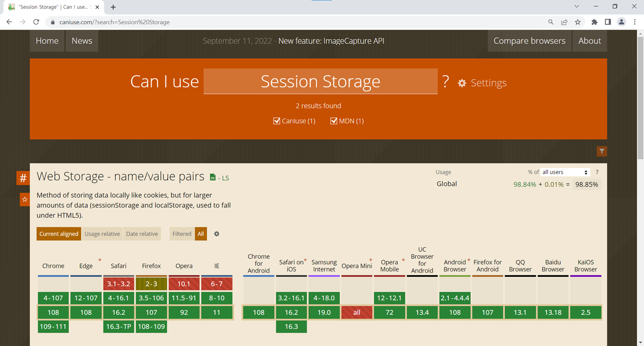Reload the caniuse page
The height and width of the screenshot is (346, 644).
click(x=36, y=22)
